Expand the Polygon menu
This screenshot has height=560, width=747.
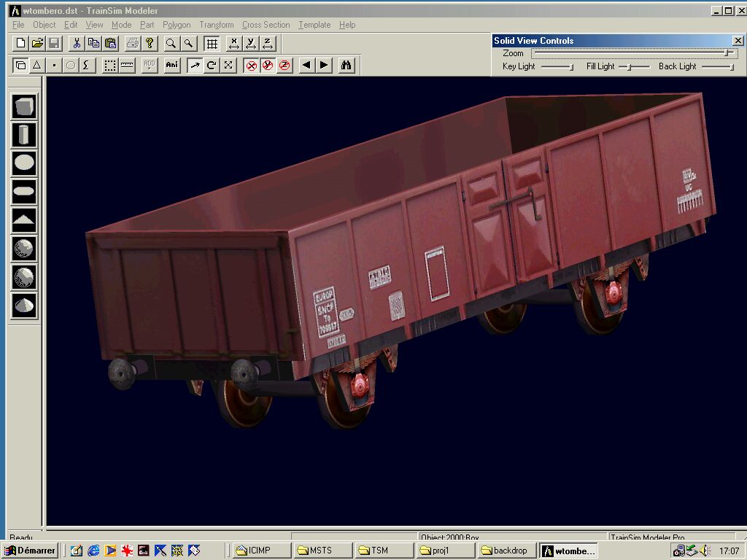tap(177, 25)
